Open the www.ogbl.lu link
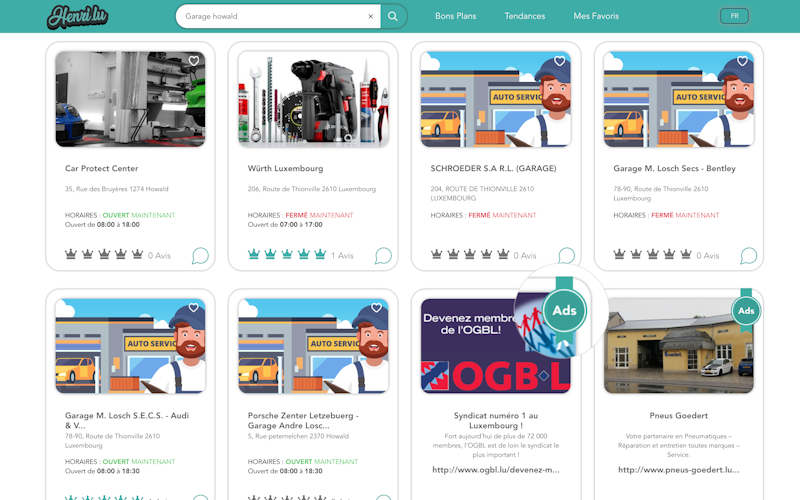Image resolution: width=800 pixels, height=500 pixels. pyautogui.click(x=496, y=469)
